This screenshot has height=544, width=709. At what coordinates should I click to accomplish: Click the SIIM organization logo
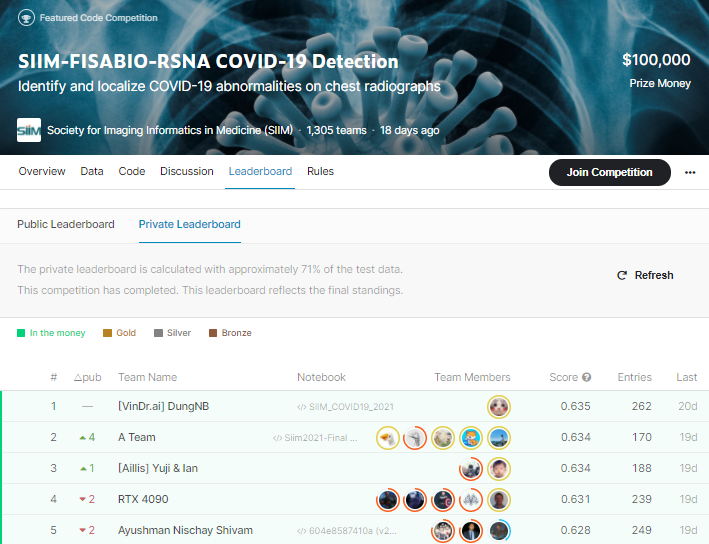pyautogui.click(x=30, y=131)
